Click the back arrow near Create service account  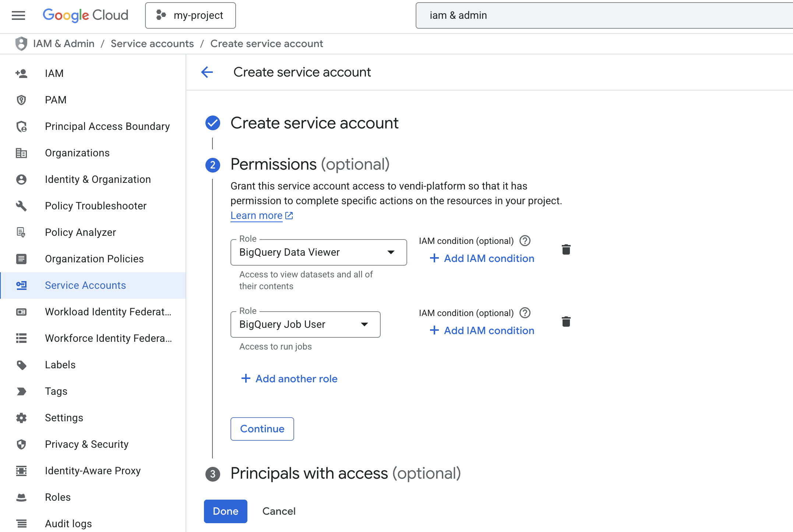pos(207,72)
